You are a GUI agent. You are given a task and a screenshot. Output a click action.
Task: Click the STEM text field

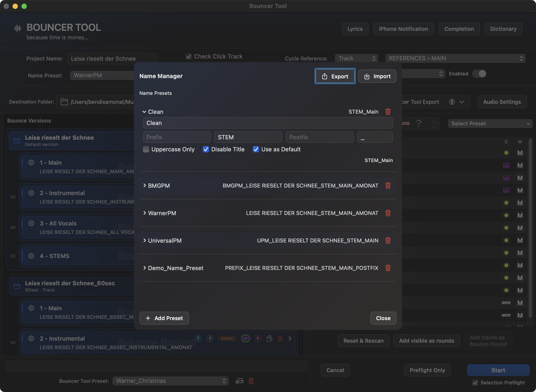tap(248, 137)
